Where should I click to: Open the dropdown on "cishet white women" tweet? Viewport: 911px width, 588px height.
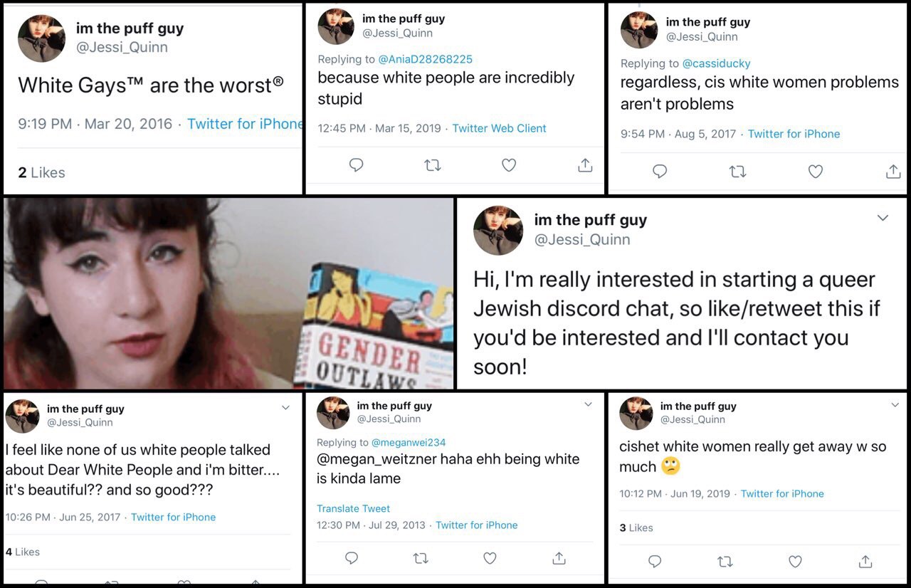(895, 405)
